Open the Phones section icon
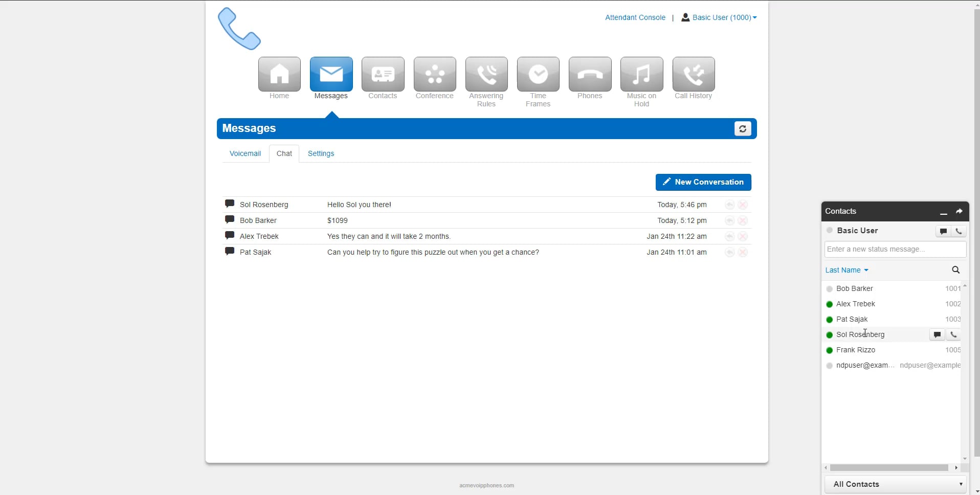This screenshot has width=980, height=495. pyautogui.click(x=590, y=74)
